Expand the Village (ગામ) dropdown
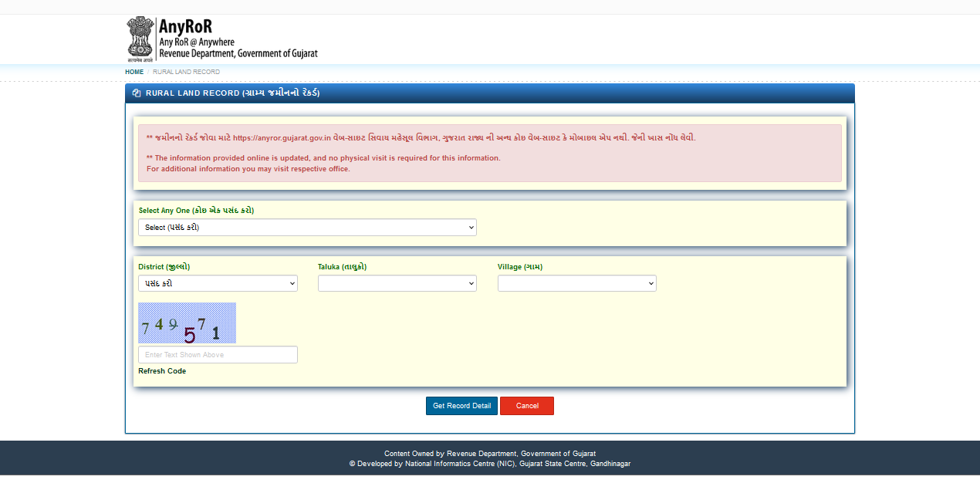 tap(576, 283)
